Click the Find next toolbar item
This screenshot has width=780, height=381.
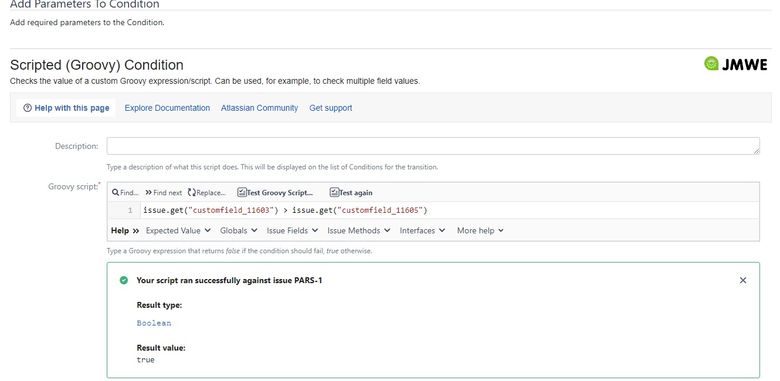click(x=164, y=192)
